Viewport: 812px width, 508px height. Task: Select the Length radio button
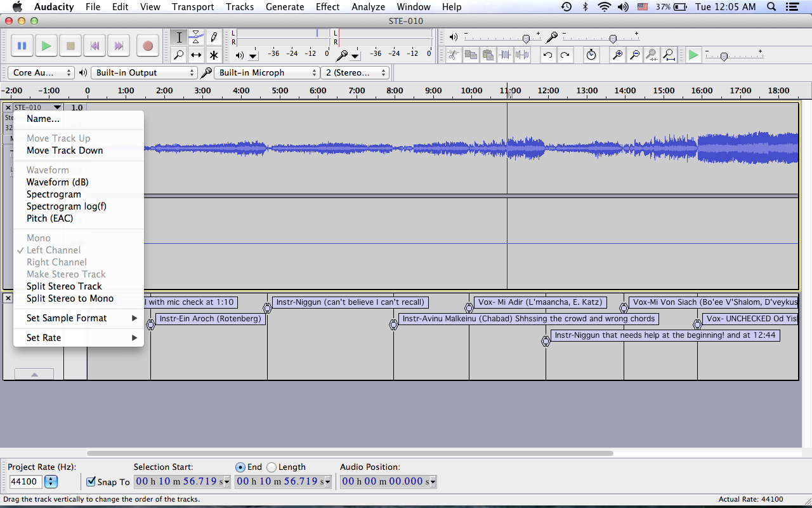[272, 467]
